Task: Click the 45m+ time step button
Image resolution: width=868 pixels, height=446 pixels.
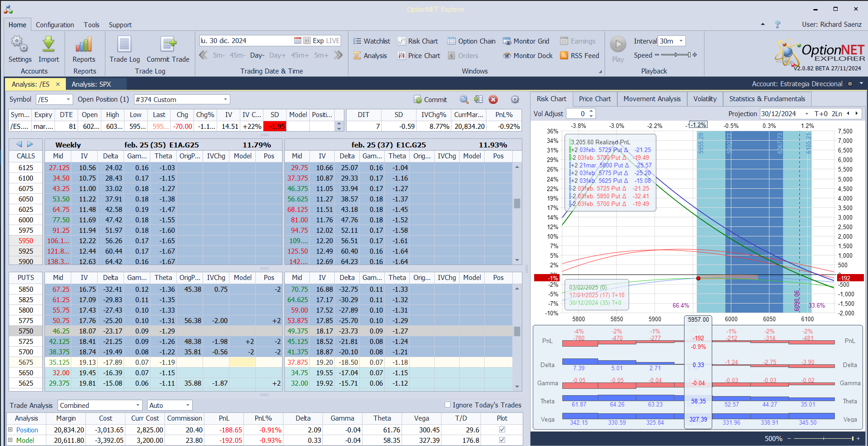Action: pos(300,55)
